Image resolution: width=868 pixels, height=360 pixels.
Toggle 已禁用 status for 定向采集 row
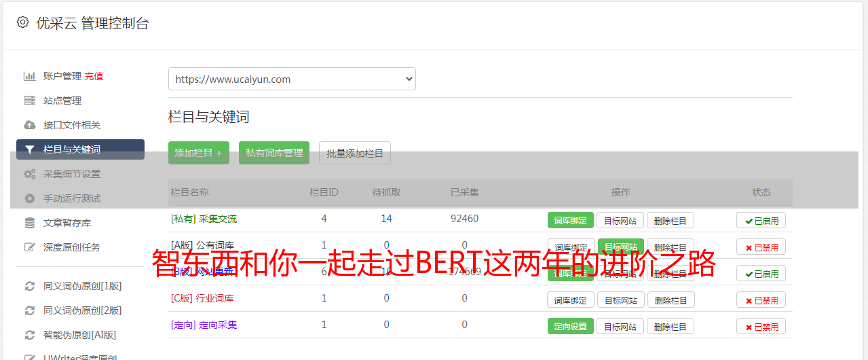[761, 326]
